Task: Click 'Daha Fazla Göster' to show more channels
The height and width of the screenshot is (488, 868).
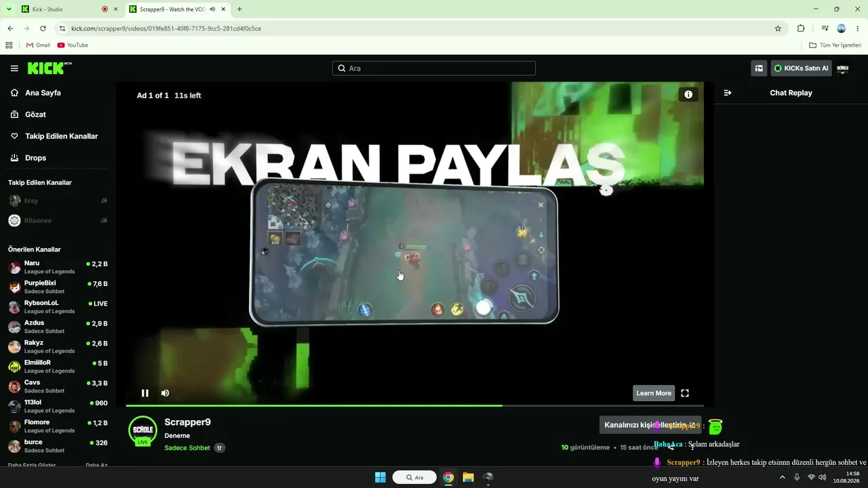Action: 32,465
